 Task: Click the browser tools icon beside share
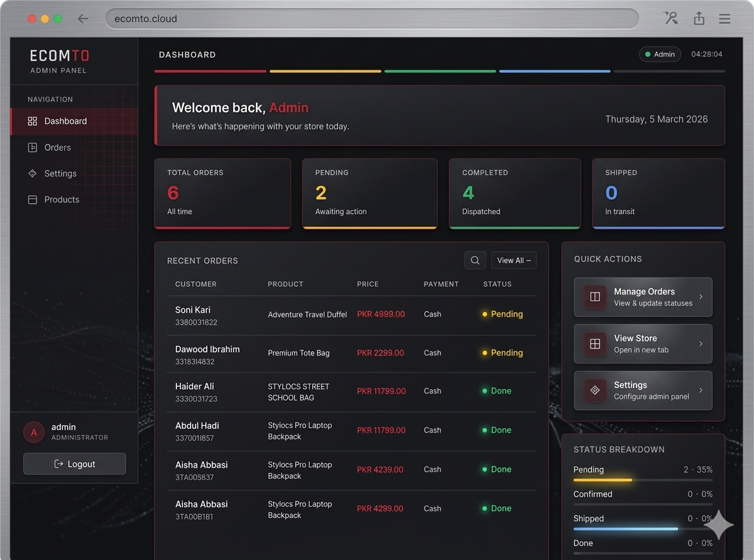[x=671, y=18]
